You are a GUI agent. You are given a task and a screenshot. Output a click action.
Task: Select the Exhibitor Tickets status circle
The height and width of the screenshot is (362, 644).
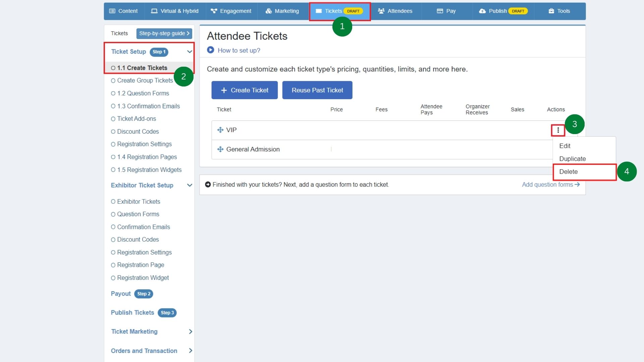[113, 201]
